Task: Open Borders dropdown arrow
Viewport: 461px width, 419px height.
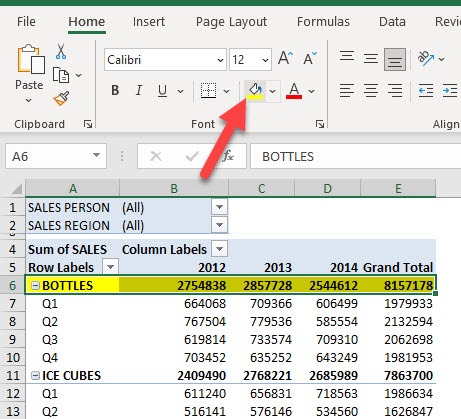Action: 226,91
